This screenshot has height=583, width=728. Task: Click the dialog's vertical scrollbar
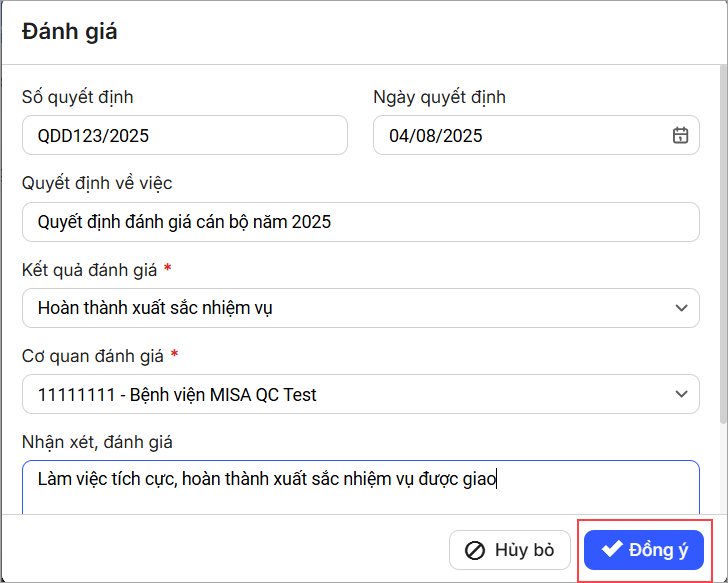tap(721, 250)
